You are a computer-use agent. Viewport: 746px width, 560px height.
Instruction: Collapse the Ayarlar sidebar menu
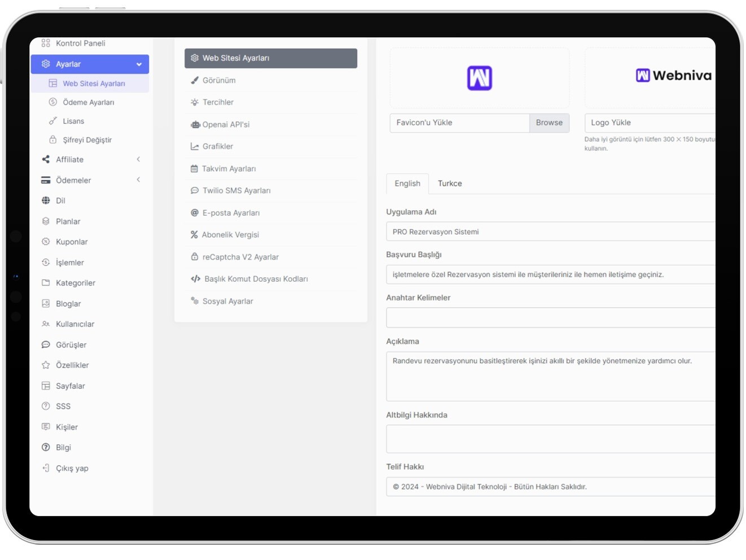pos(139,64)
